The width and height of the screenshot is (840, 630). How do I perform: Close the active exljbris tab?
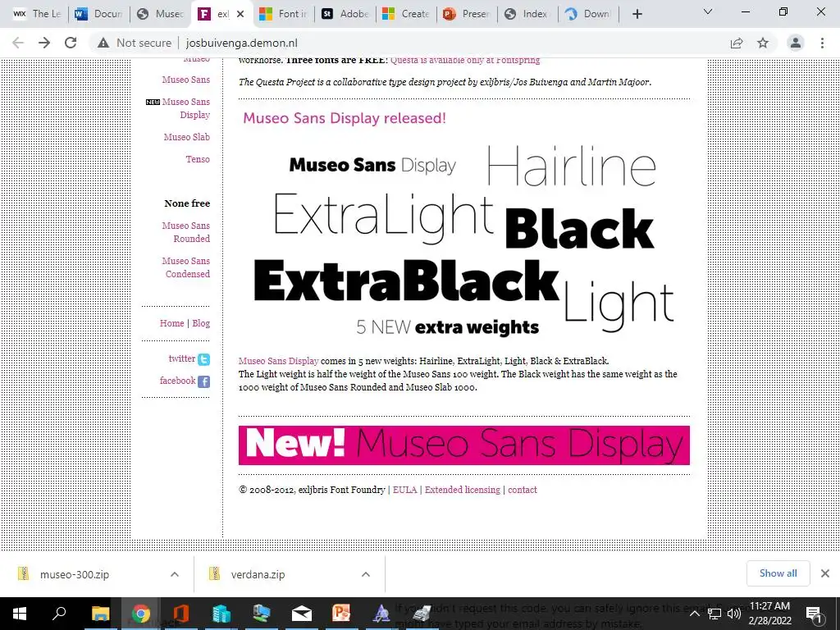[x=240, y=14]
